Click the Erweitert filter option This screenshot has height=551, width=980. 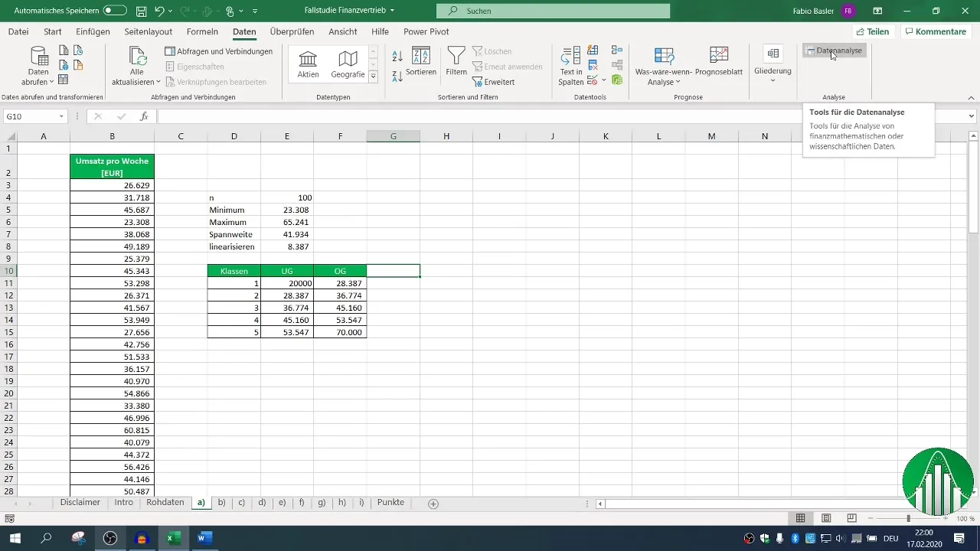(494, 82)
